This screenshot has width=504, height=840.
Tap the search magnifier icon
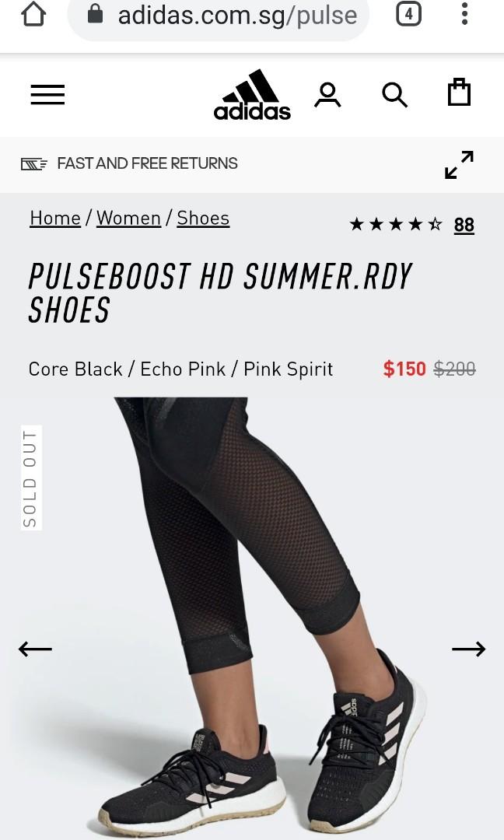(x=395, y=95)
